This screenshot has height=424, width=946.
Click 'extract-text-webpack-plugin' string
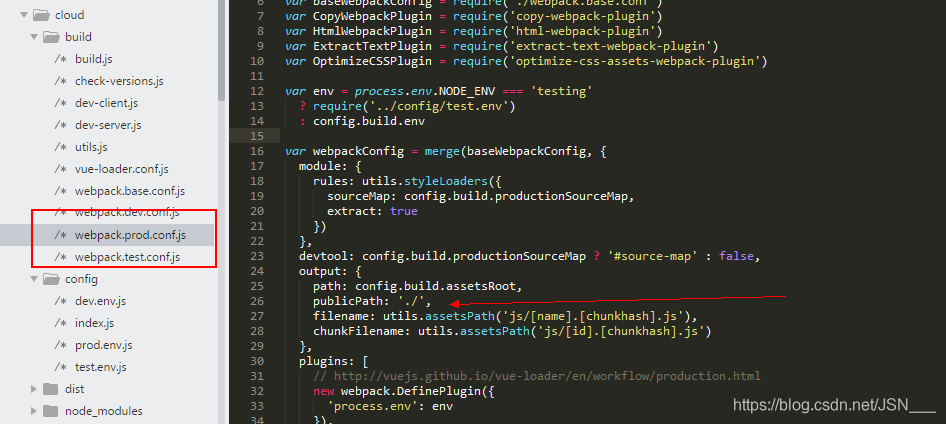[x=613, y=46]
